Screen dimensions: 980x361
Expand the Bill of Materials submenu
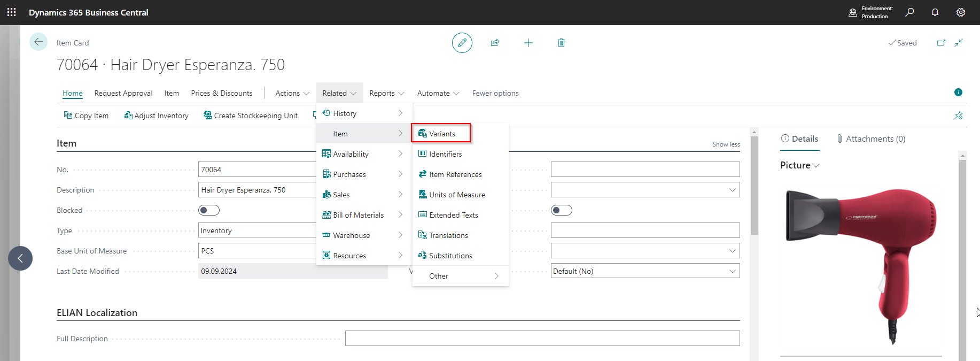click(364, 215)
